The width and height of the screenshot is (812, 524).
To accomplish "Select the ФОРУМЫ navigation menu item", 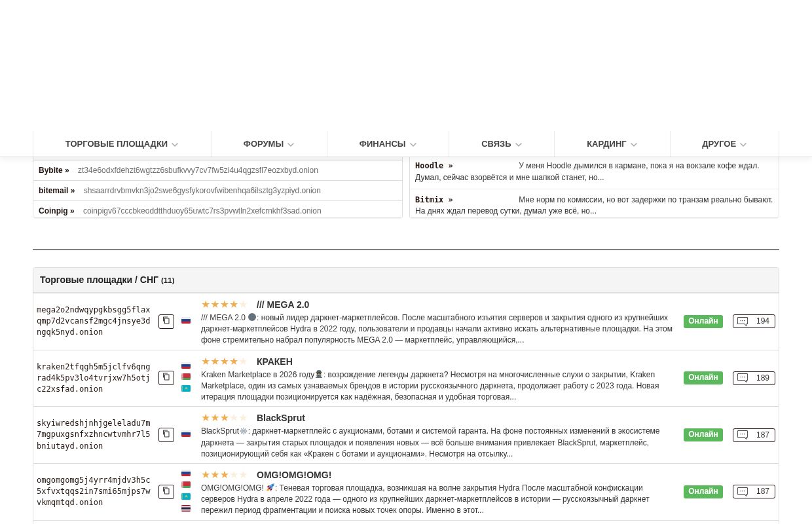I will coord(268,144).
